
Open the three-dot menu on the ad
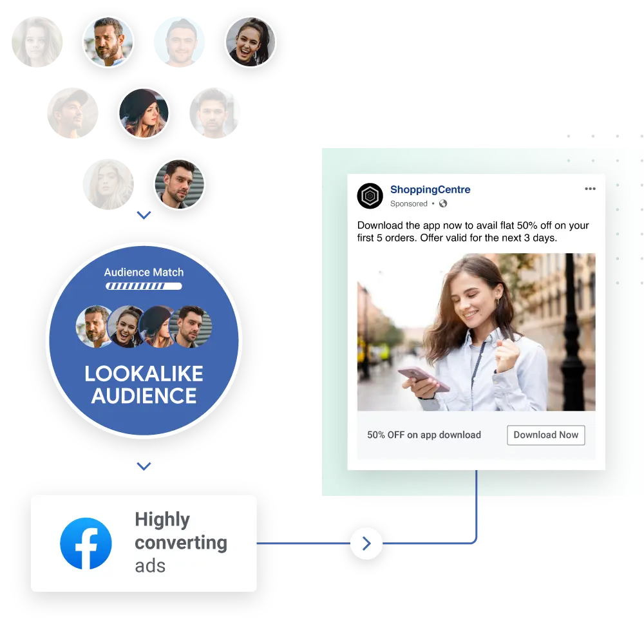590,189
